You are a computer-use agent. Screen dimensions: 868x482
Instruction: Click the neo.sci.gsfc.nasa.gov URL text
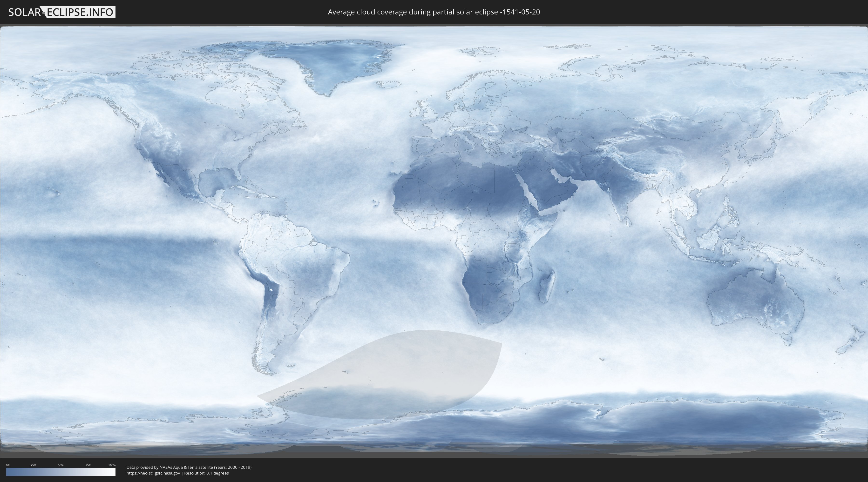(153, 473)
